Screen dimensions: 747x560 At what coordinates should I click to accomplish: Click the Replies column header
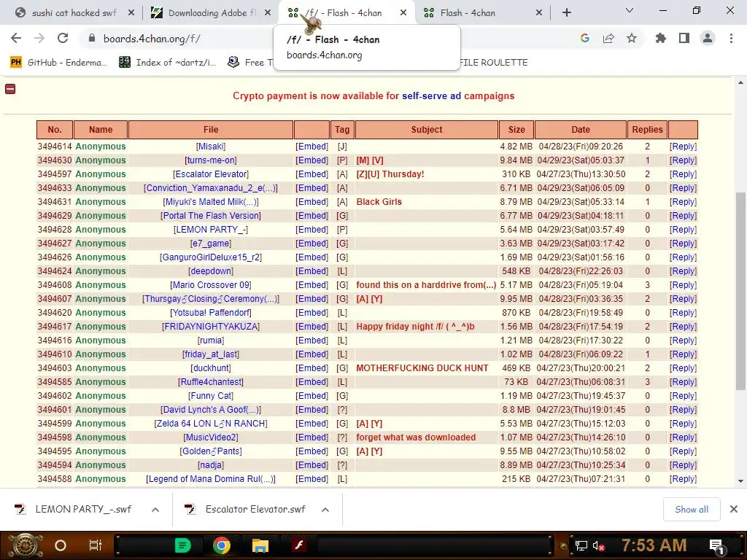[647, 130]
